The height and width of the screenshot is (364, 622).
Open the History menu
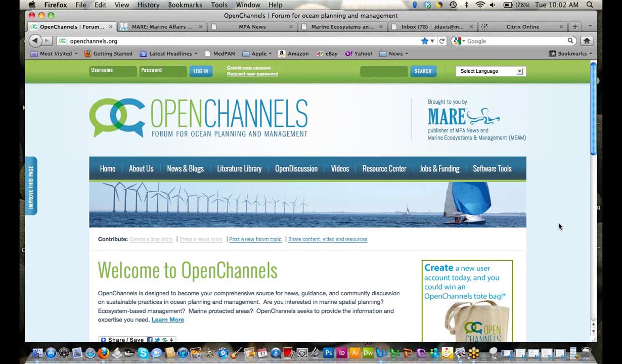(x=148, y=5)
